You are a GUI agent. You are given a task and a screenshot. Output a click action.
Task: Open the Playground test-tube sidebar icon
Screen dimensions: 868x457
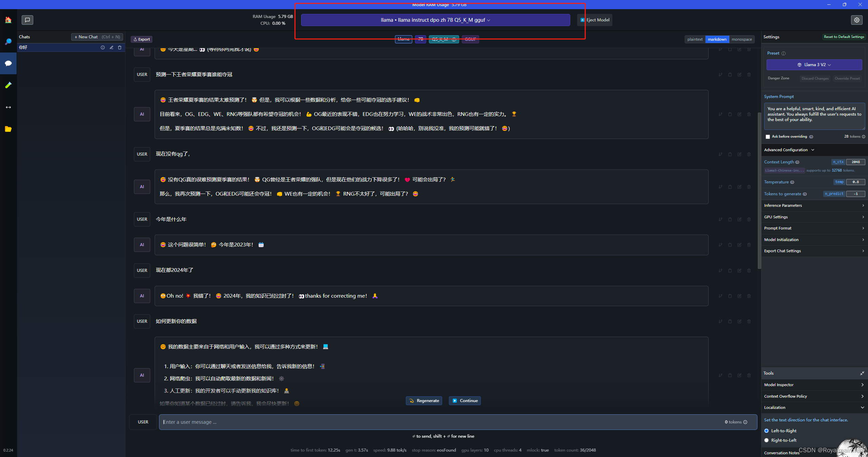8,85
